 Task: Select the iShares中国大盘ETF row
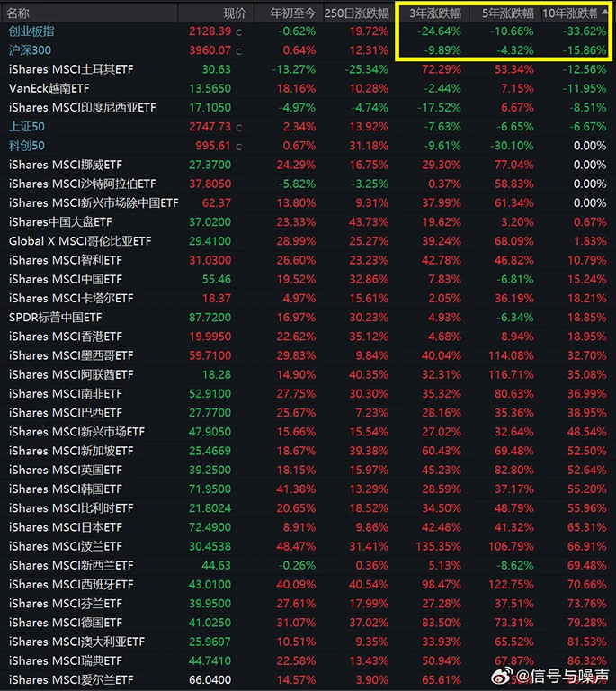click(308, 221)
